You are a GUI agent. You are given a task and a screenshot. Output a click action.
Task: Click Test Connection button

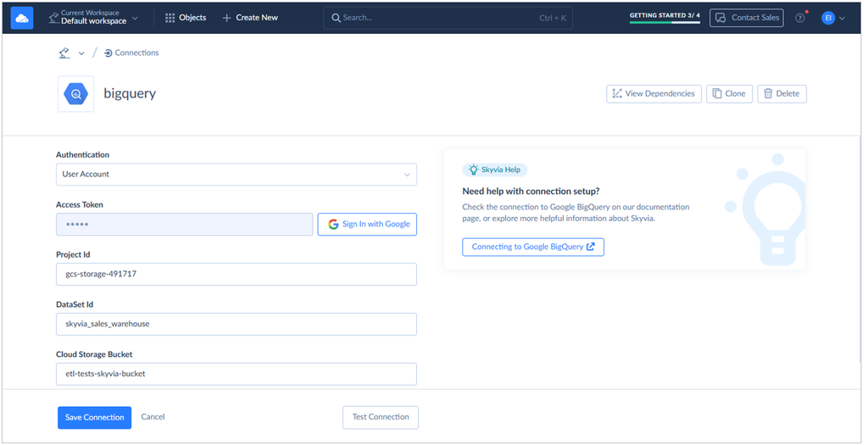click(381, 417)
